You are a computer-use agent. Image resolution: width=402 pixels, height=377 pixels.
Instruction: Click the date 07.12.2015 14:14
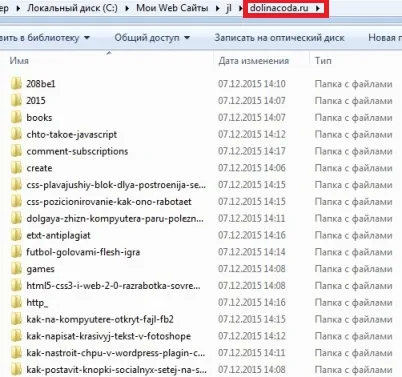[x=252, y=252]
